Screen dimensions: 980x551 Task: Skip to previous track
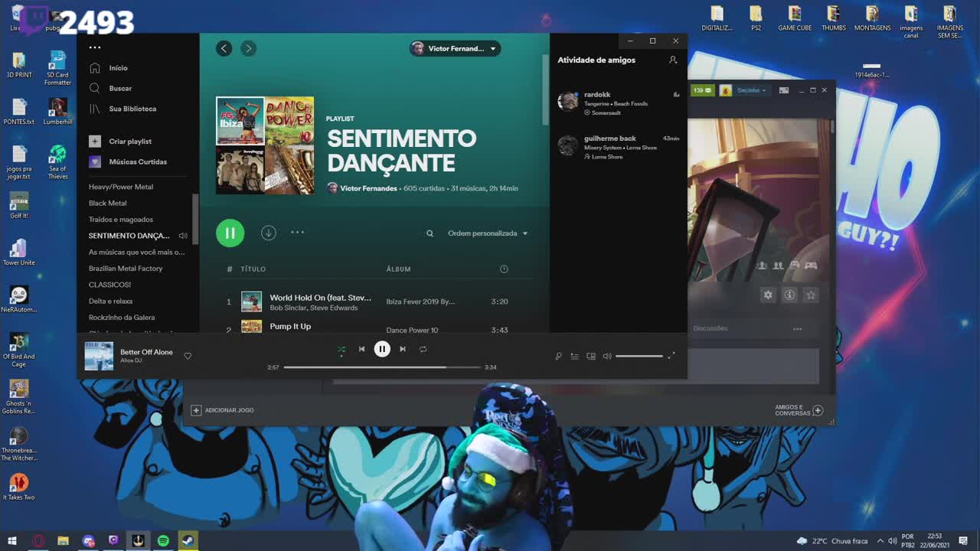361,349
